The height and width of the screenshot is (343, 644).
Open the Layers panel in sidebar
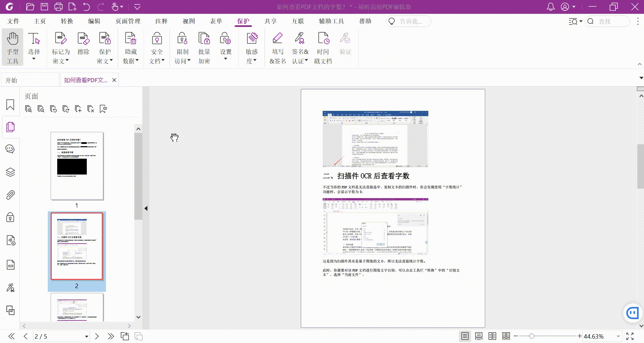[10, 172]
